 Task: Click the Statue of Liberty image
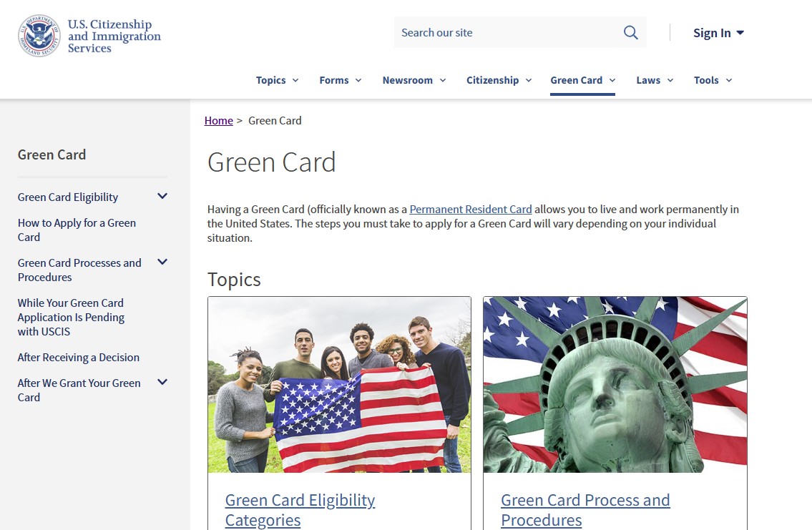point(615,385)
